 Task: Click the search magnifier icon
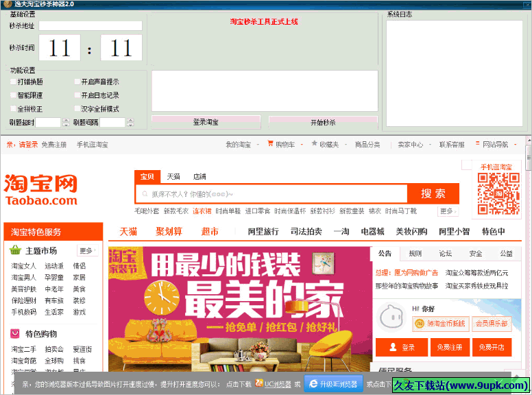tap(145, 194)
